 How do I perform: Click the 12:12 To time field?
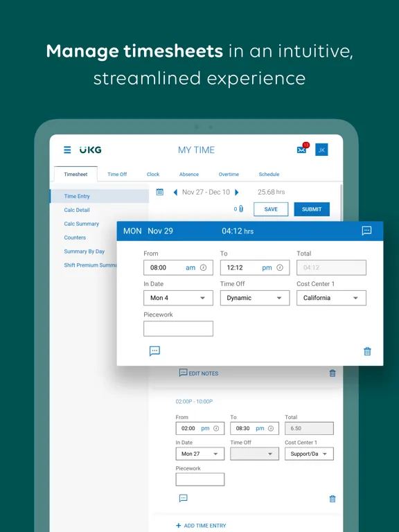[255, 267]
